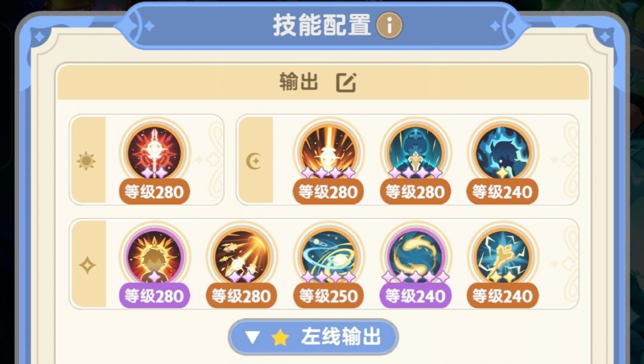Click the edit pencil icon next to 输出
This screenshot has width=644, height=364.
point(346,82)
